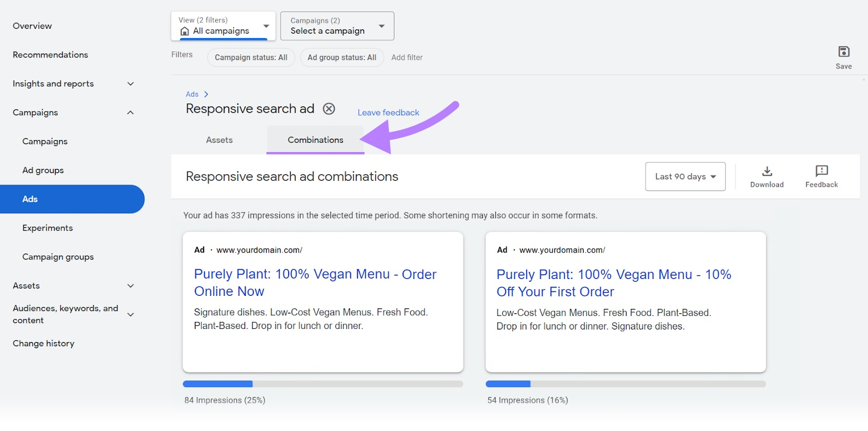
Task: Open the Combinations tab
Action: tap(315, 140)
